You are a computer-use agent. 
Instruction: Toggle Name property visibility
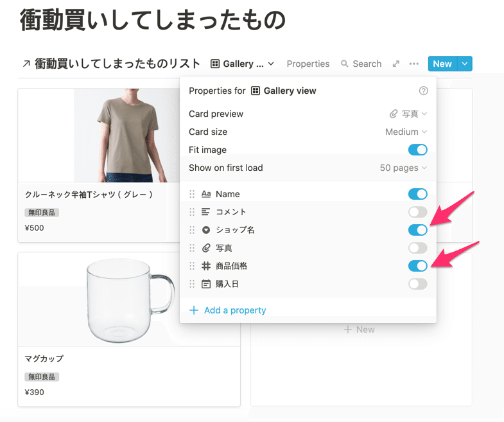[x=417, y=194]
